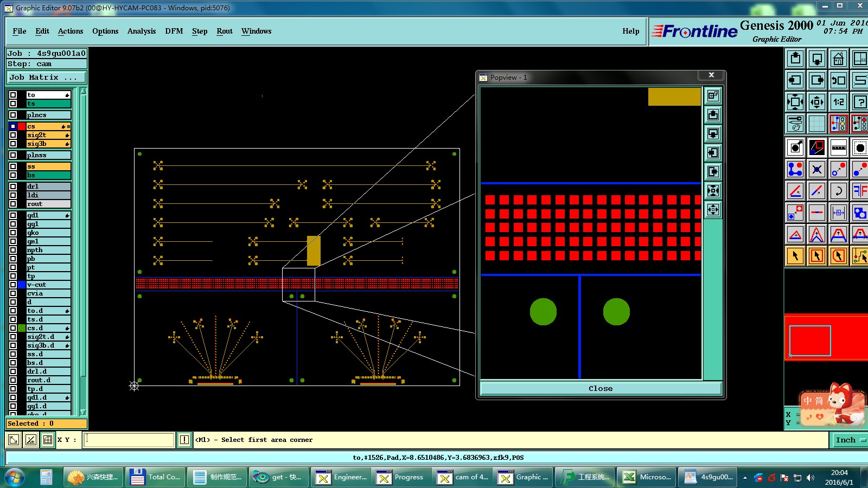This screenshot has height=488, width=868.
Task: Click the blue color swatch on v-cut layer
Action: (x=22, y=285)
